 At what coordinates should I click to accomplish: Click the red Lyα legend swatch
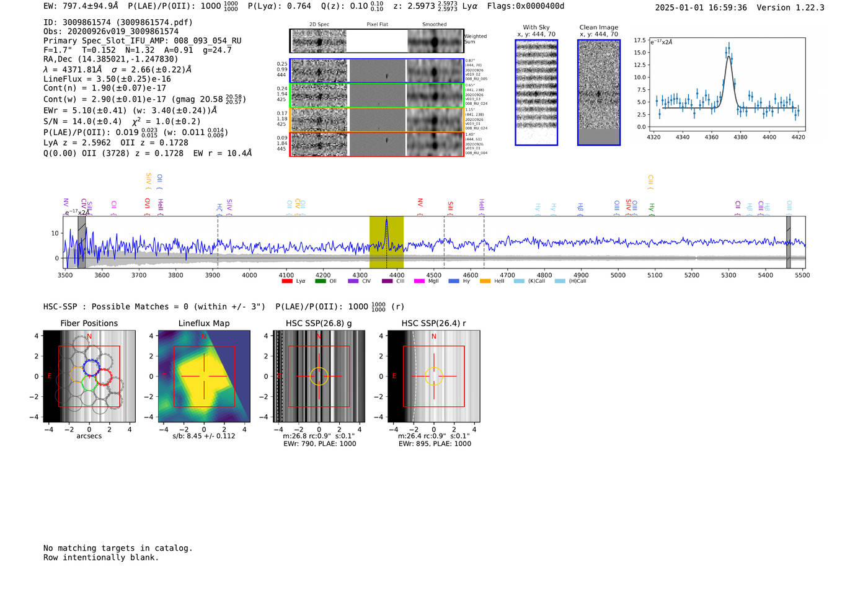[286, 281]
